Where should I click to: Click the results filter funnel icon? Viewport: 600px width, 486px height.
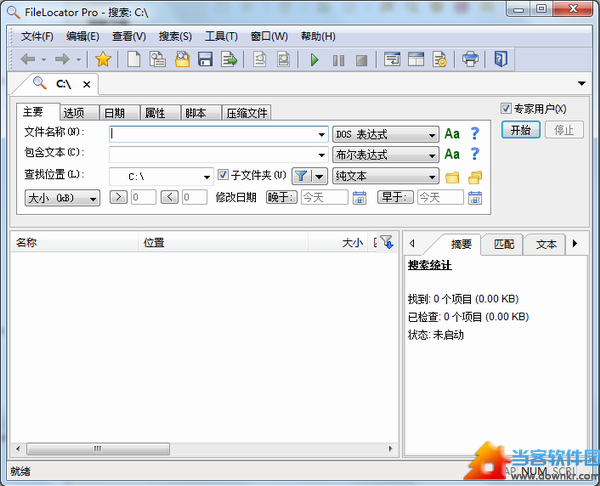pyautogui.click(x=387, y=242)
